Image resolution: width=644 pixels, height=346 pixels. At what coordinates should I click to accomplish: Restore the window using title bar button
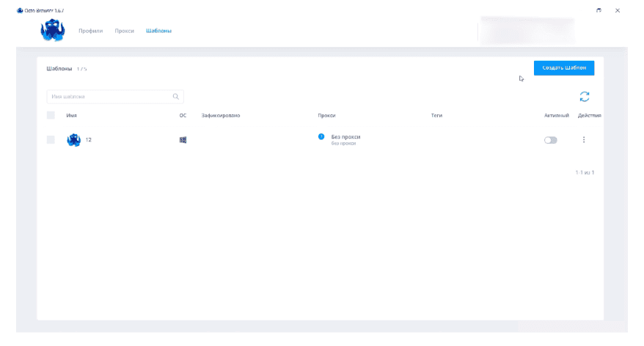point(599,10)
